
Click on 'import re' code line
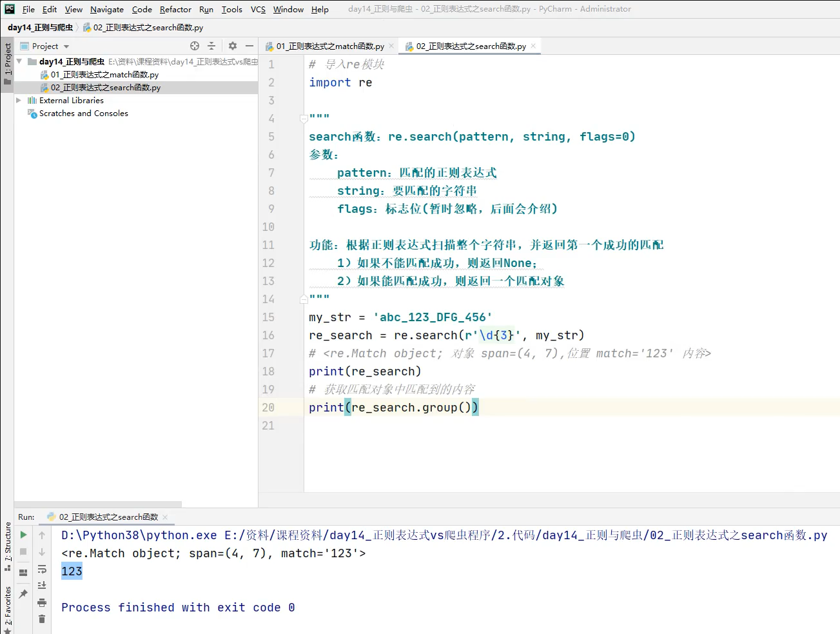tap(340, 82)
